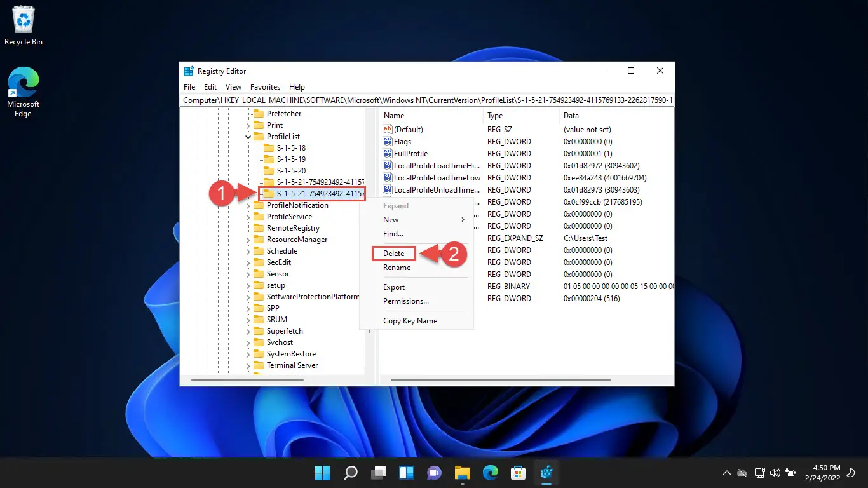Open taskbar Search
The width and height of the screenshot is (868, 488).
click(351, 473)
